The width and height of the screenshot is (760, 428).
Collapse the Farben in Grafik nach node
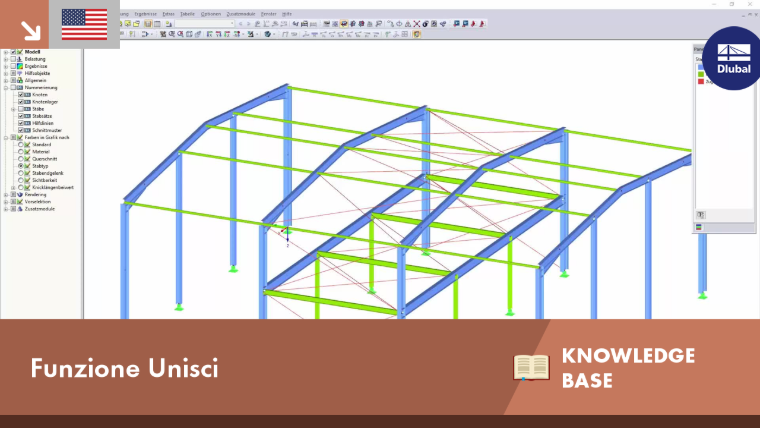(x=6, y=138)
